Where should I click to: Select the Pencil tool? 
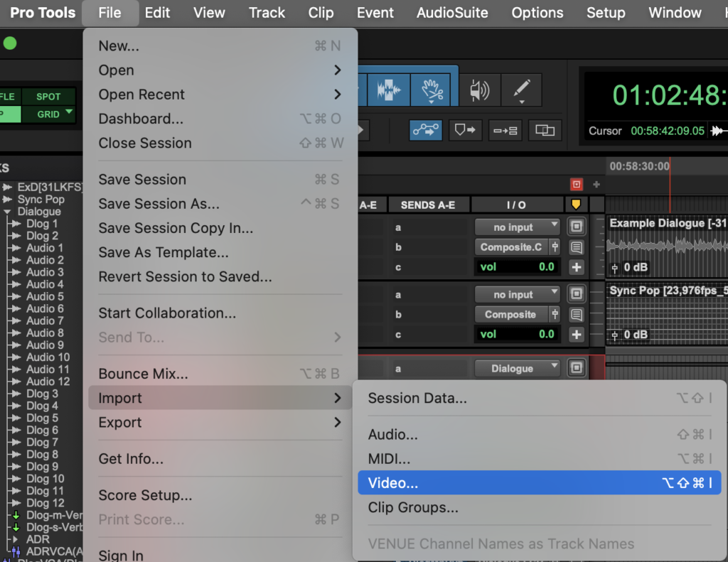(x=522, y=90)
